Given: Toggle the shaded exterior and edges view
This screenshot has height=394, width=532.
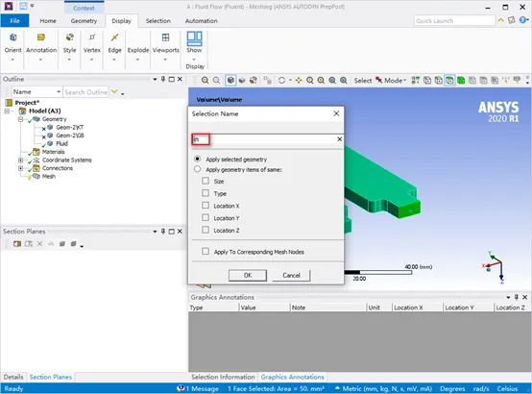Looking at the screenshot, I should coord(230,81).
